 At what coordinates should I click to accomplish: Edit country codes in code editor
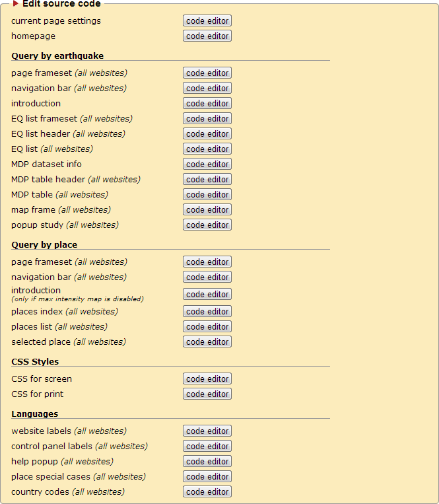pyautogui.click(x=207, y=492)
